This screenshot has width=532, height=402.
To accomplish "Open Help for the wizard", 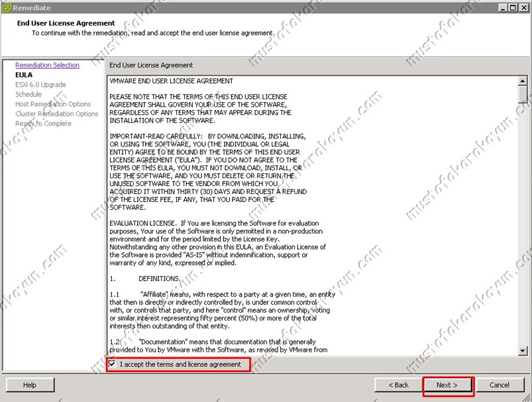I will [x=30, y=385].
